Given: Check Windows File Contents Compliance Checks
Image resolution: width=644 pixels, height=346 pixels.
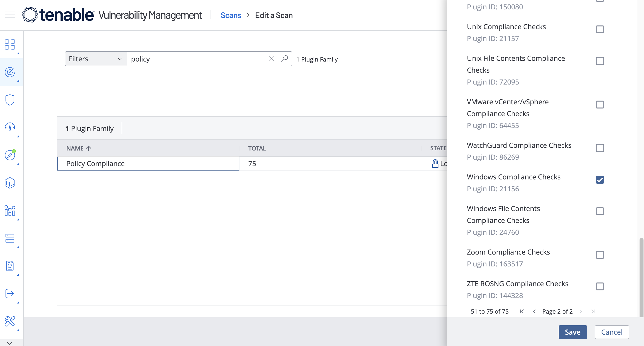Looking at the screenshot, I should point(600,211).
